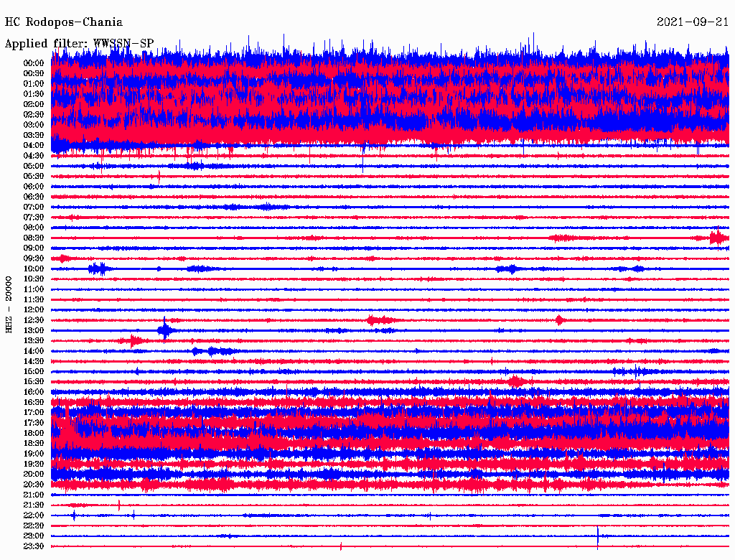Viewport: 735px width, 560px height.
Task: Click the HC Rodopos-Chania station title
Action: click(x=64, y=22)
